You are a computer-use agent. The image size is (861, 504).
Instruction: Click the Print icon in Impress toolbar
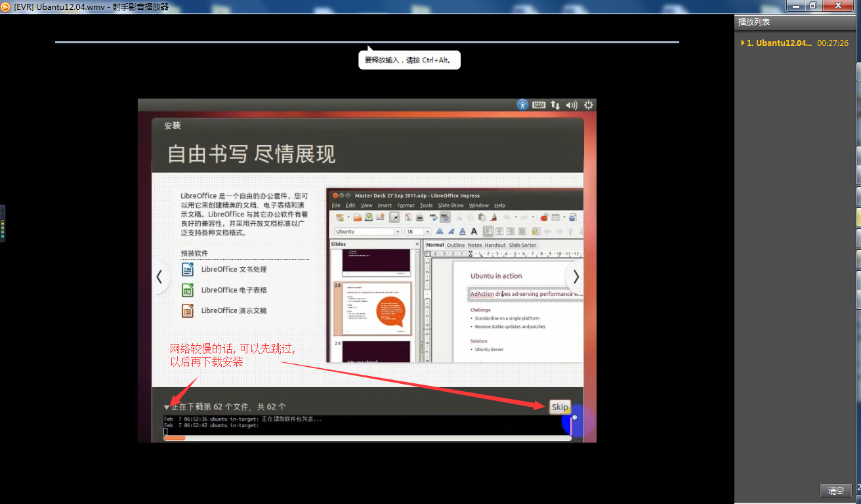pyautogui.click(x=419, y=218)
